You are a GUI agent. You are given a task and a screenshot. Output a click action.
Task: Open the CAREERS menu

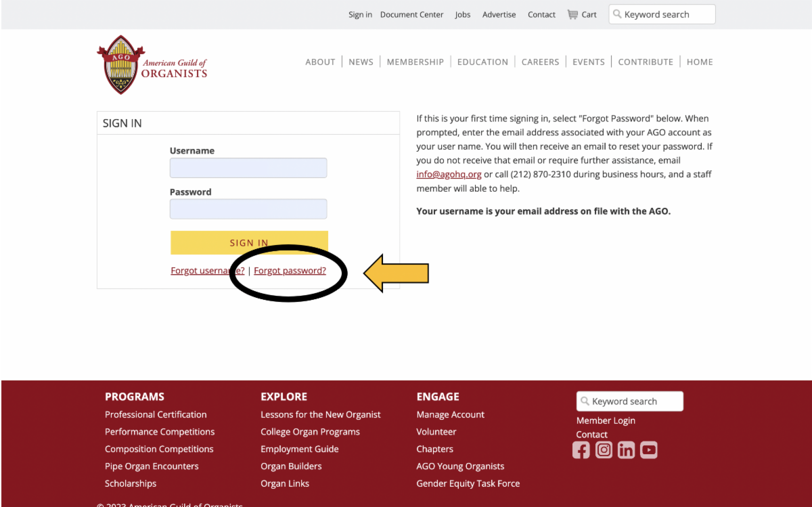540,62
